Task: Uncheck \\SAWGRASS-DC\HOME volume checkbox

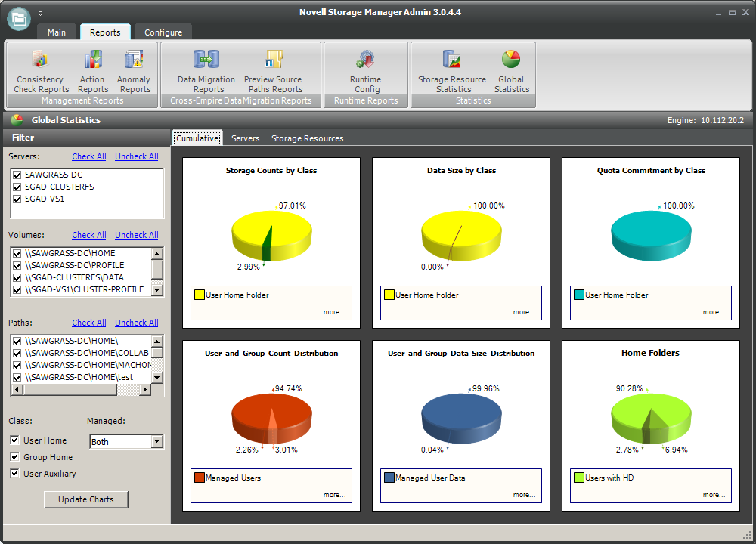Action: (17, 253)
